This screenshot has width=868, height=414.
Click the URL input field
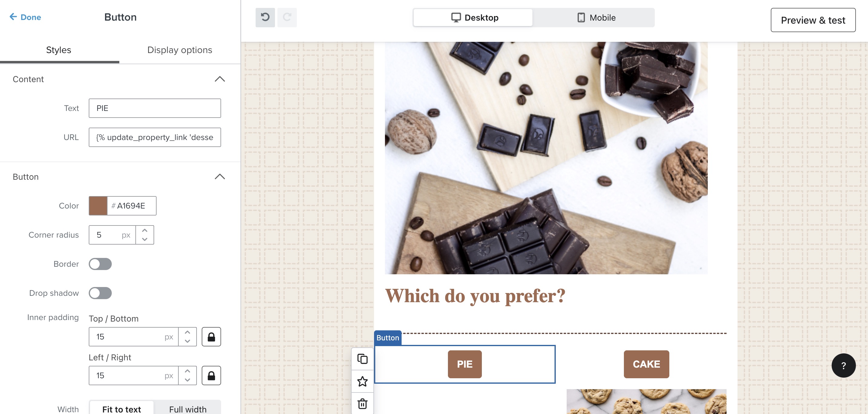154,138
